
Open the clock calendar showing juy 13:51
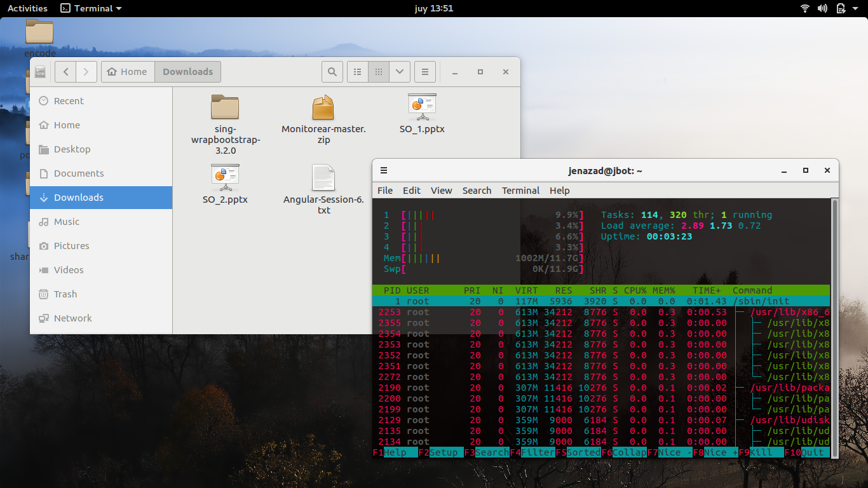(x=433, y=8)
